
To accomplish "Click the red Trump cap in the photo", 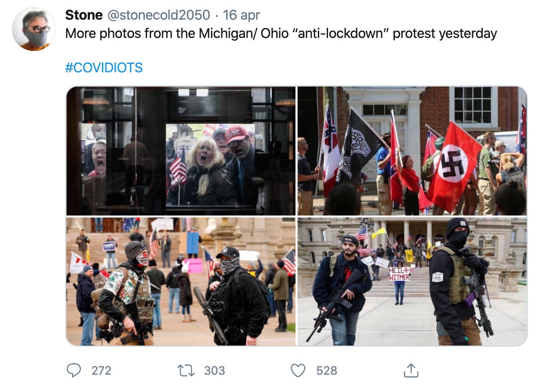I will [x=237, y=134].
